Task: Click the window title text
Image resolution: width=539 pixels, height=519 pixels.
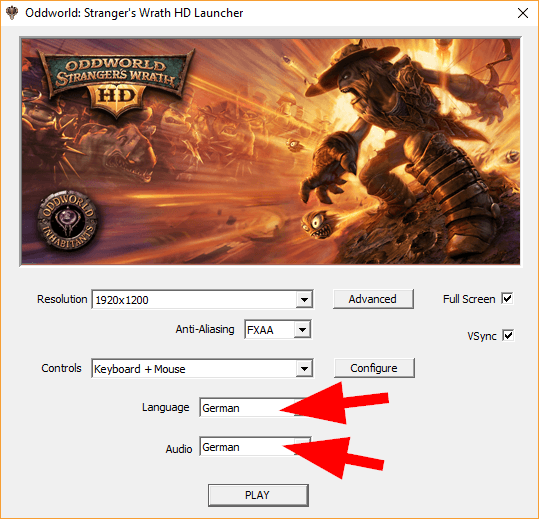Action: [x=134, y=13]
